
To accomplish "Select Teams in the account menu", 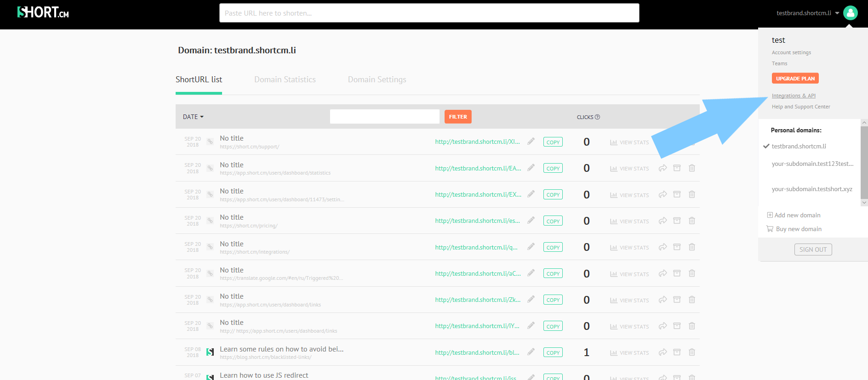I will tap(779, 63).
